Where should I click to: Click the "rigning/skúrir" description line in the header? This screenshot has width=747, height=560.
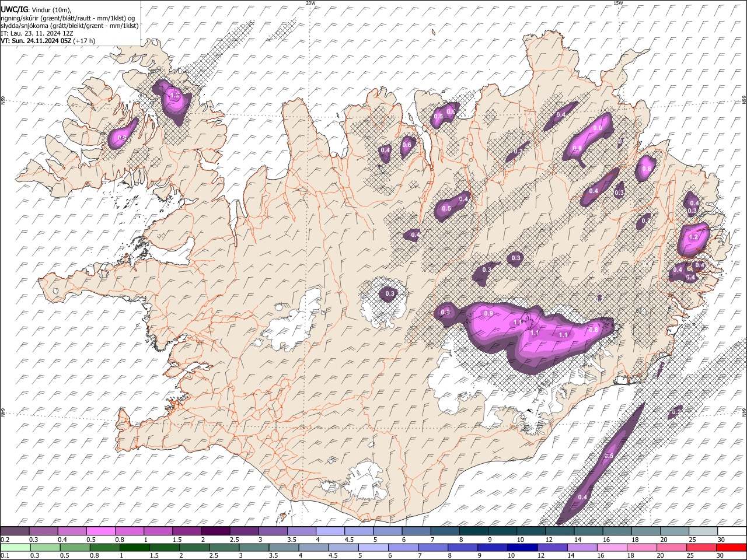(x=68, y=18)
